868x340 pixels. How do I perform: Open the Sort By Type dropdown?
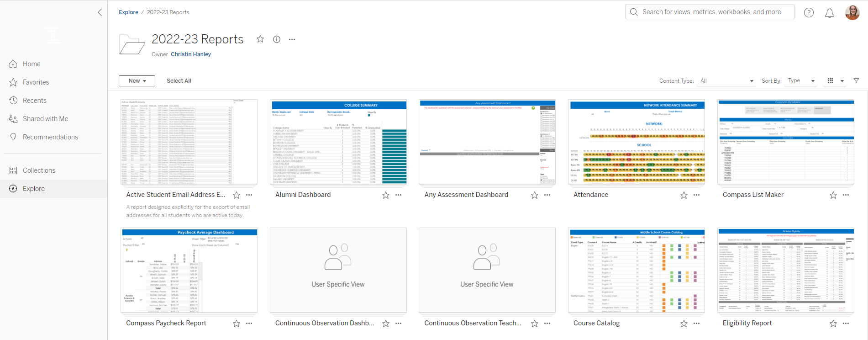pos(801,81)
